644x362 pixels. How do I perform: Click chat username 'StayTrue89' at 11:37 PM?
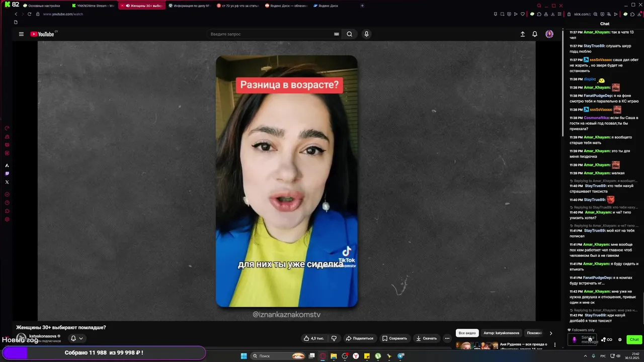594,46
